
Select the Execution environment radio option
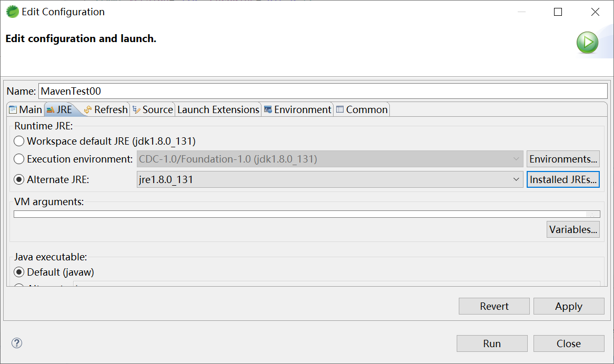19,159
